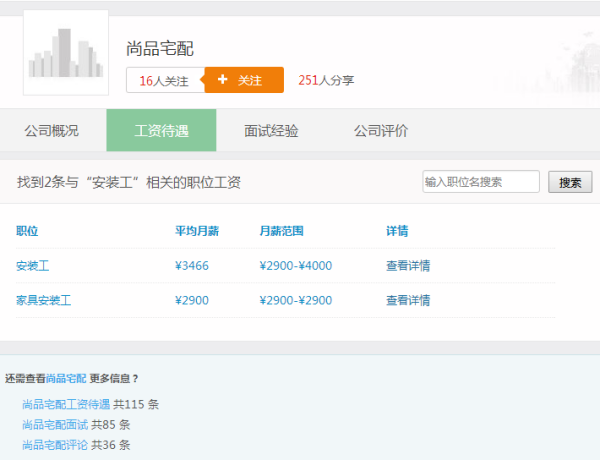Screen dimensions: 600x460
Task: Open 尚品宅配面试 link
Action: pyautogui.click(x=55, y=424)
